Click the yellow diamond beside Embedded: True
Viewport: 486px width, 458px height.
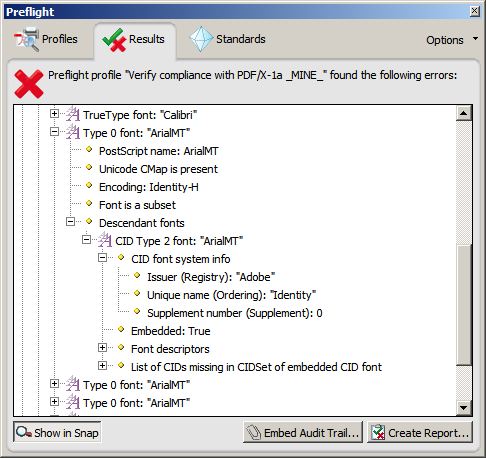pos(121,329)
